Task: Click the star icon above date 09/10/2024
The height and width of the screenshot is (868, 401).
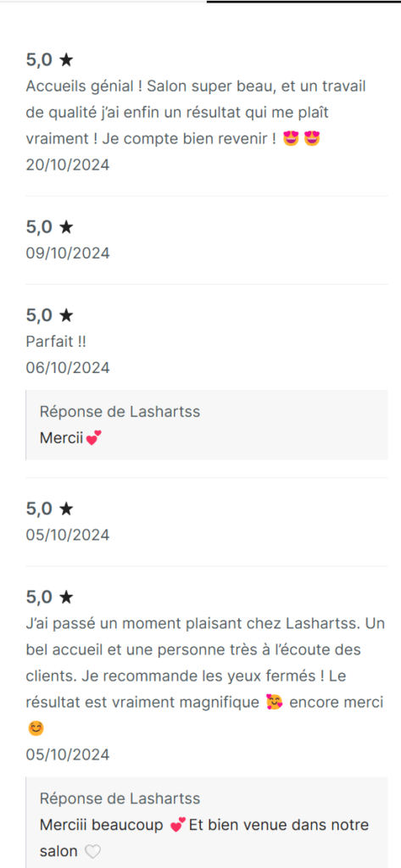Action: (x=66, y=226)
